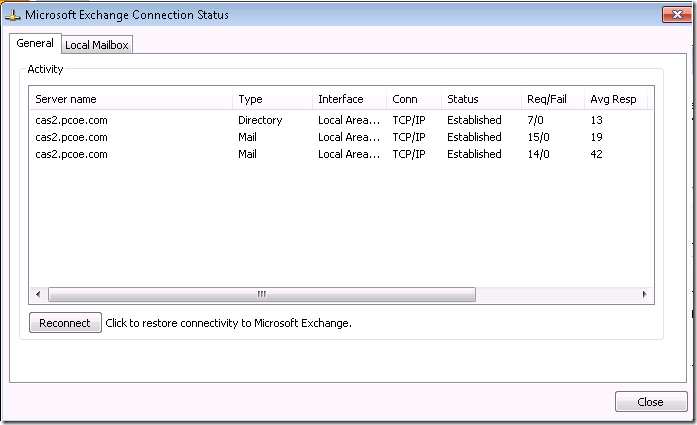Click the Interface column header

[349, 99]
